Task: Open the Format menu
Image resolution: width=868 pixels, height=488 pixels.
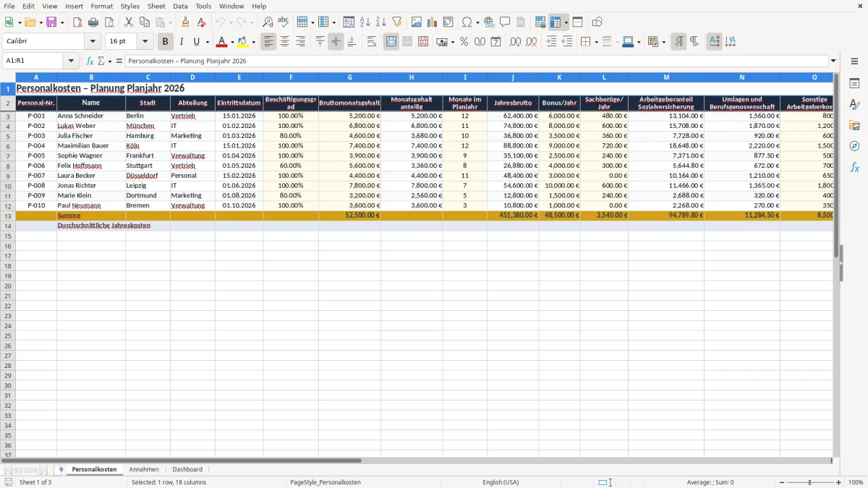Action: (102, 6)
